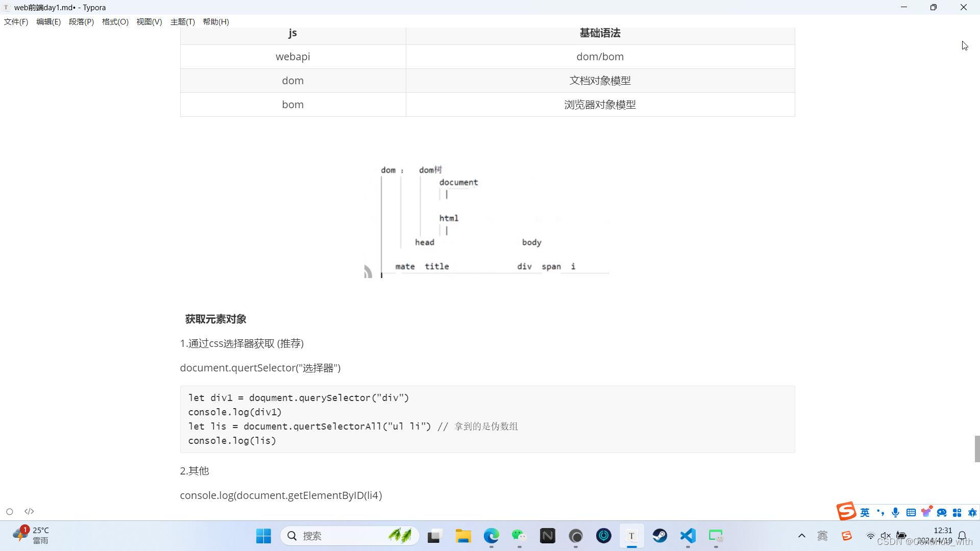Screen dimensions: 980x551
Task: Launch Steam from the taskbar
Action: [x=659, y=536]
